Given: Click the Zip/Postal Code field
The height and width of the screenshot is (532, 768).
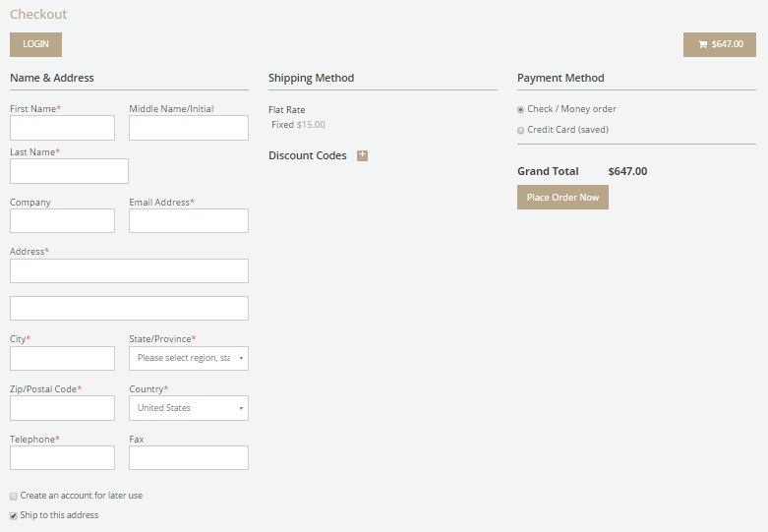Looking at the screenshot, I should click(x=62, y=408).
